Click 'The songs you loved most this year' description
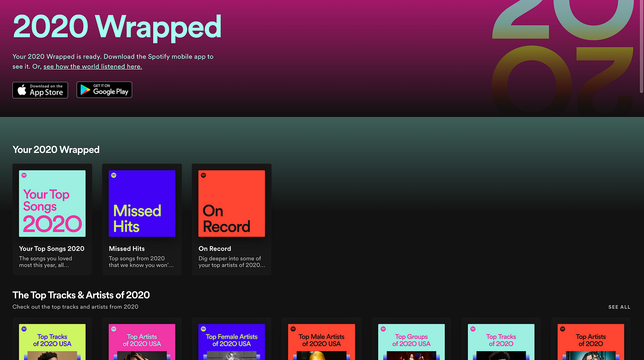Screen dimensions: 644x360 click(46, 262)
